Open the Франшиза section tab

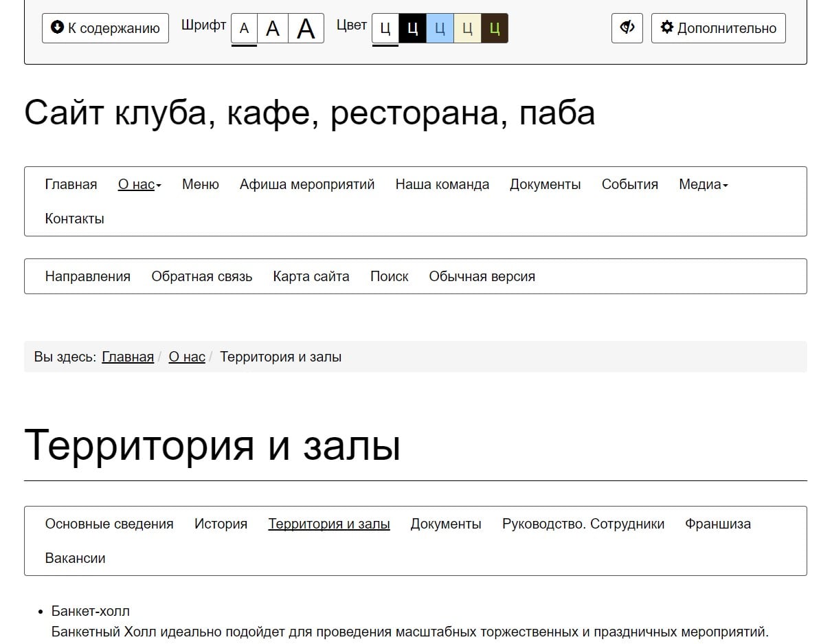tap(717, 524)
